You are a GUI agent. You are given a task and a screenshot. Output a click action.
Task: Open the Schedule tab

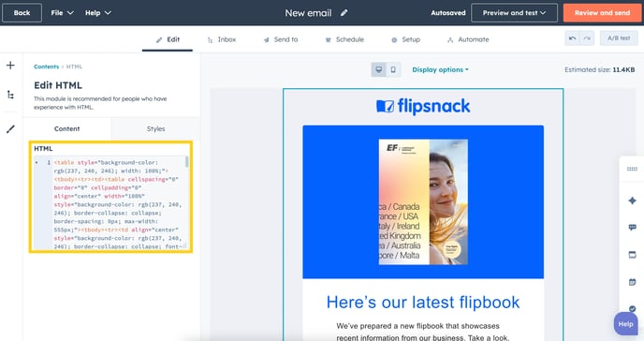click(x=344, y=39)
